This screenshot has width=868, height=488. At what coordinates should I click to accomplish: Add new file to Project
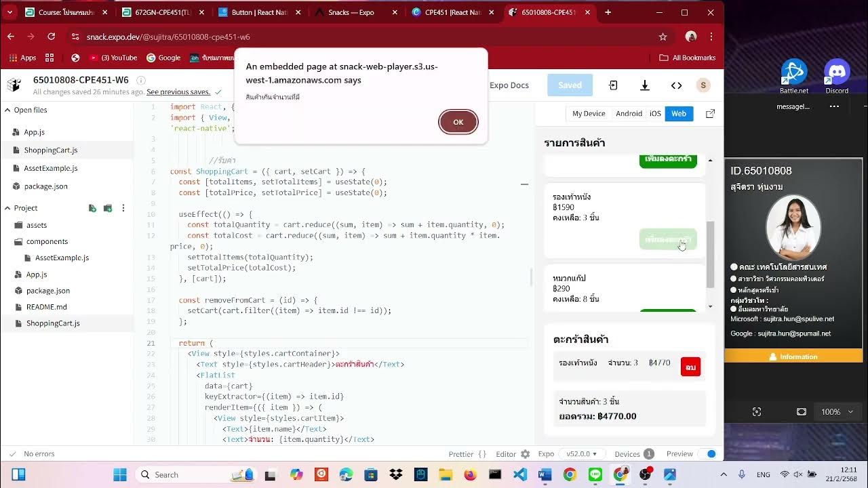92,208
